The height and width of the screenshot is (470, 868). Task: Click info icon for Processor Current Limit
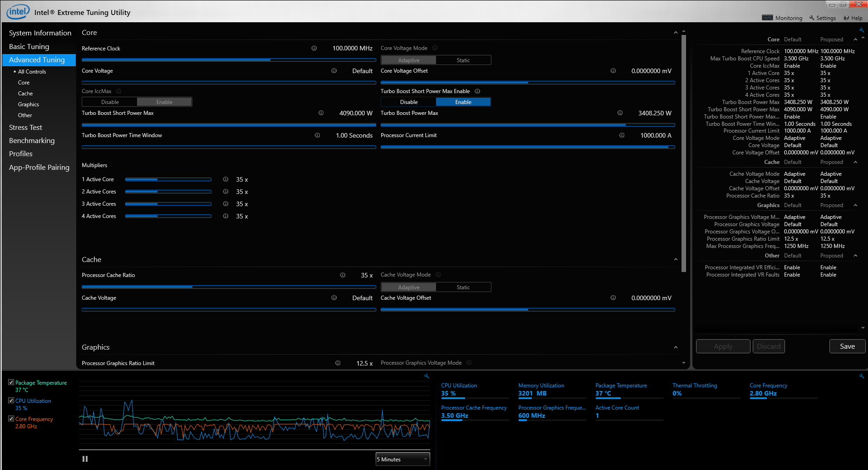point(622,135)
